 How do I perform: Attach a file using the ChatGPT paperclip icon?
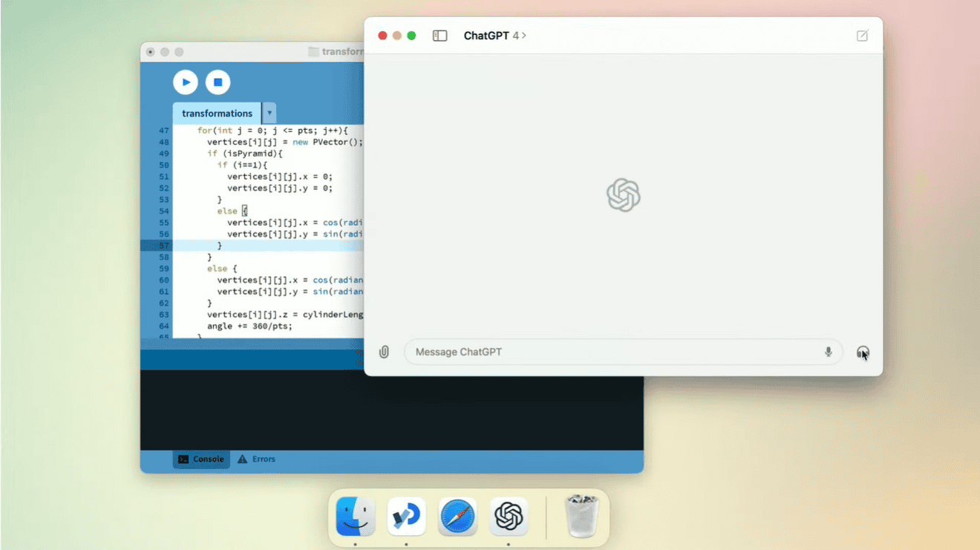pos(384,351)
